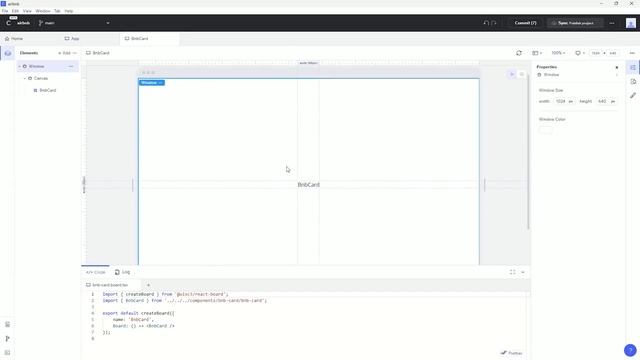Open Window row more options

(x=71, y=67)
